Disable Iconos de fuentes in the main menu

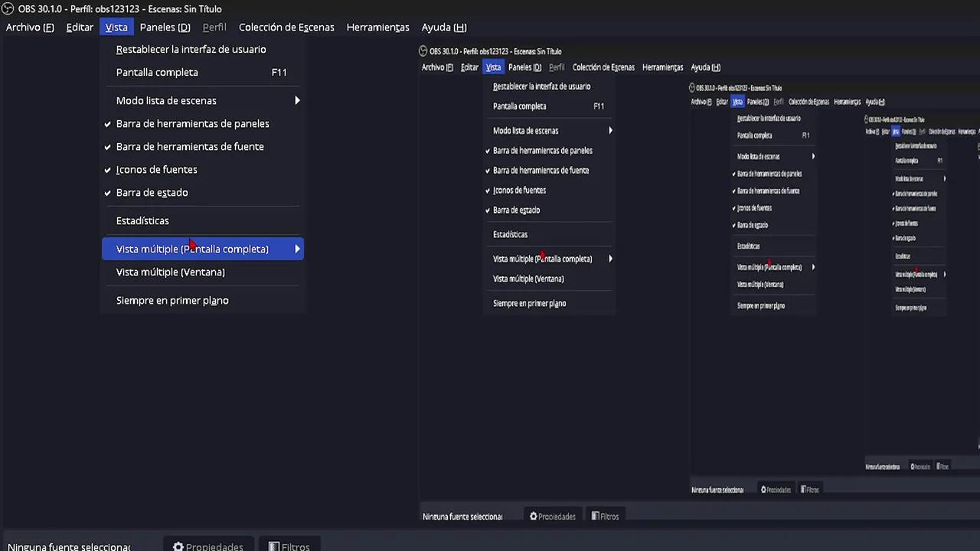tap(156, 169)
